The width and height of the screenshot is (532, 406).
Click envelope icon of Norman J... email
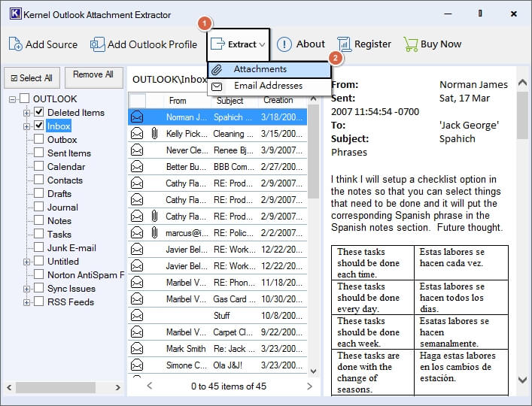(x=137, y=117)
